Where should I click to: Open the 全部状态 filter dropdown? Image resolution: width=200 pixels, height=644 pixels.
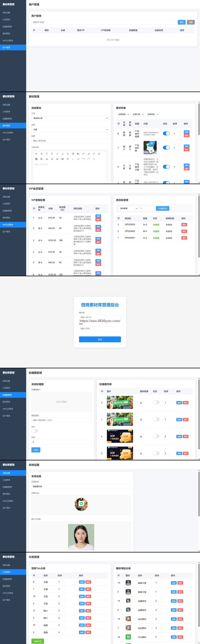(152, 114)
